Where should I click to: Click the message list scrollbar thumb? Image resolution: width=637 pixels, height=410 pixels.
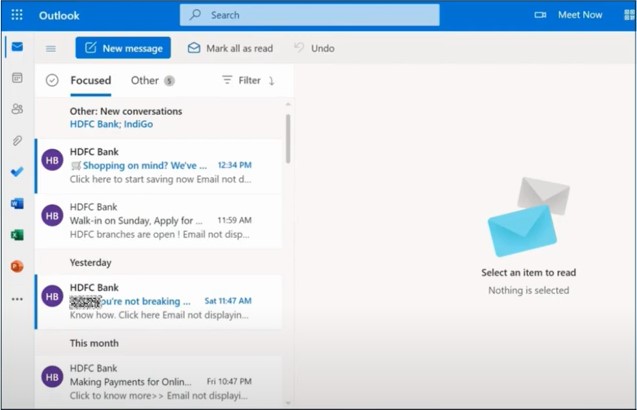288,139
